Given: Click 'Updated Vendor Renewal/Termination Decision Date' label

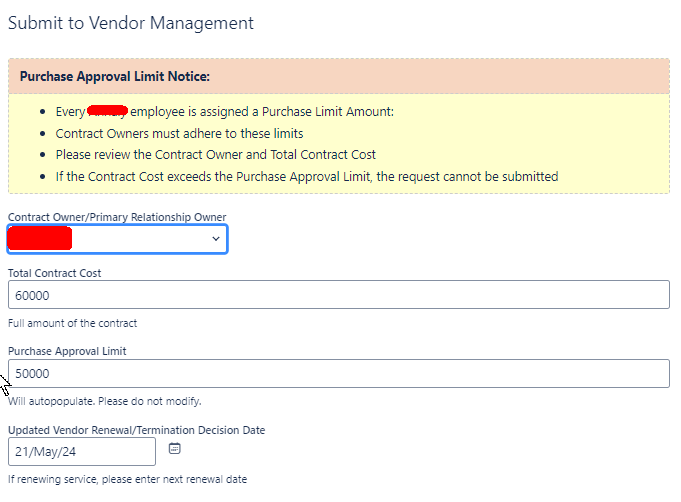Looking at the screenshot, I should (x=136, y=430).
